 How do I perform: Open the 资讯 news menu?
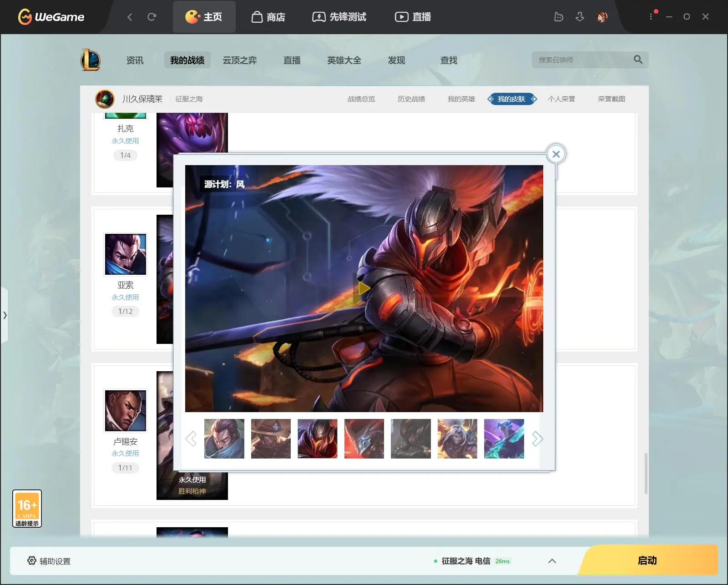[x=135, y=60]
